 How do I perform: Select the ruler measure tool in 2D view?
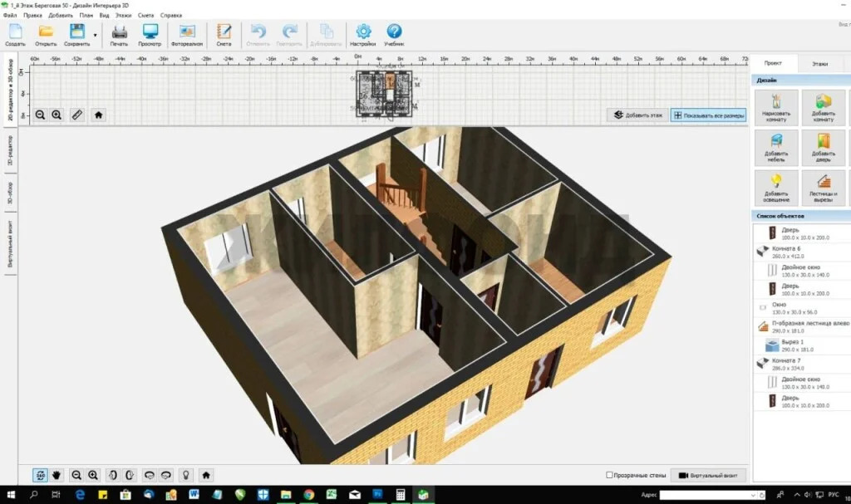(76, 115)
